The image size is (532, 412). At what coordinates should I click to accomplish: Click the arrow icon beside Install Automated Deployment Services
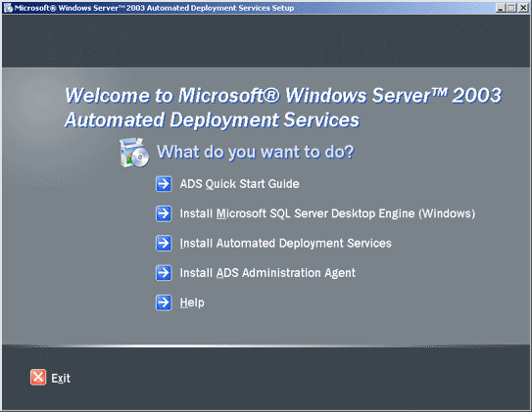164,244
